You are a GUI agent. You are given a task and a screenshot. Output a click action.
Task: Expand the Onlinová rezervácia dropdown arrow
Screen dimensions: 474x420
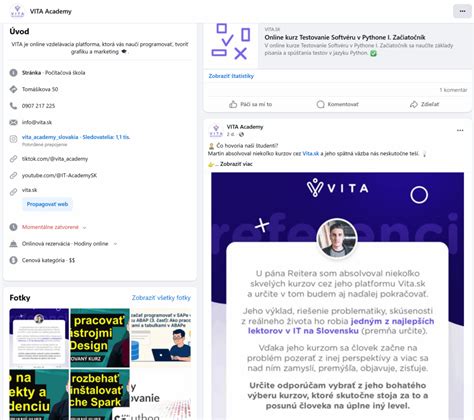tap(115, 244)
